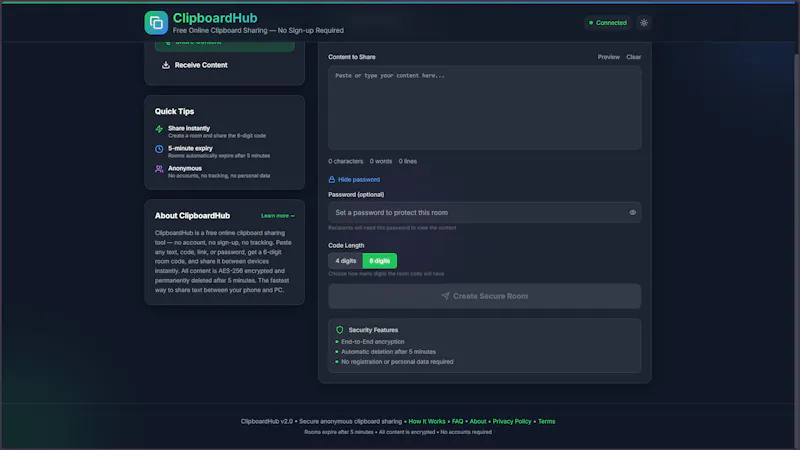Click the 'Content to Share' label
800x450 pixels.
click(x=352, y=57)
